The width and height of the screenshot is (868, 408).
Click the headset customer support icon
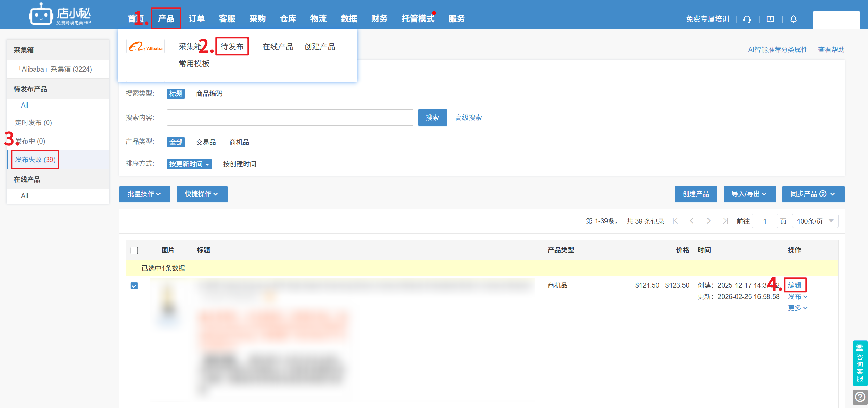(x=747, y=19)
